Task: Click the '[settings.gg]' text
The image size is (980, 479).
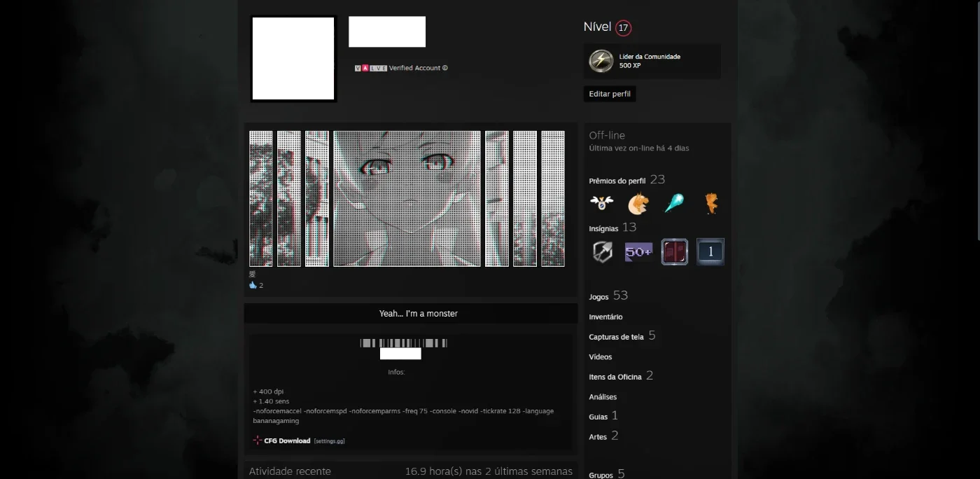Action: click(329, 441)
